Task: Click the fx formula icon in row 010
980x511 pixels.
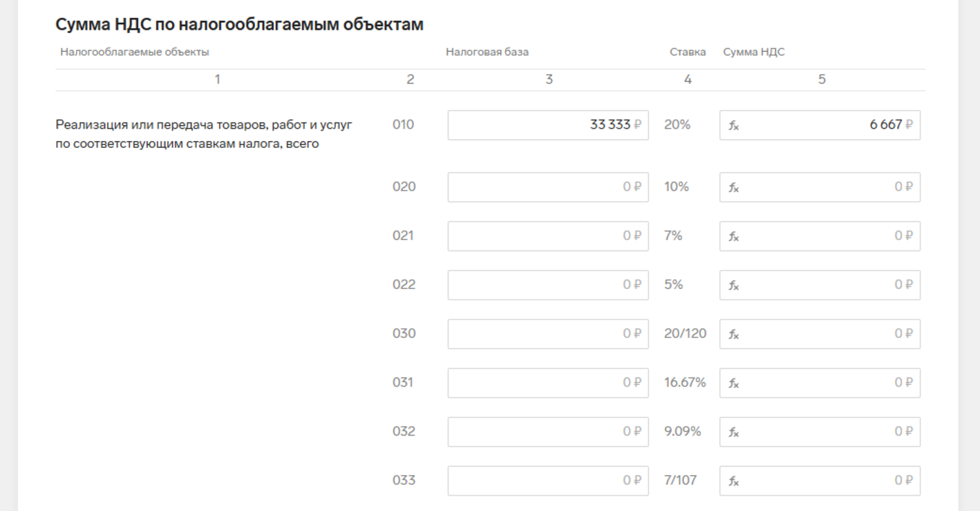Action: point(734,126)
